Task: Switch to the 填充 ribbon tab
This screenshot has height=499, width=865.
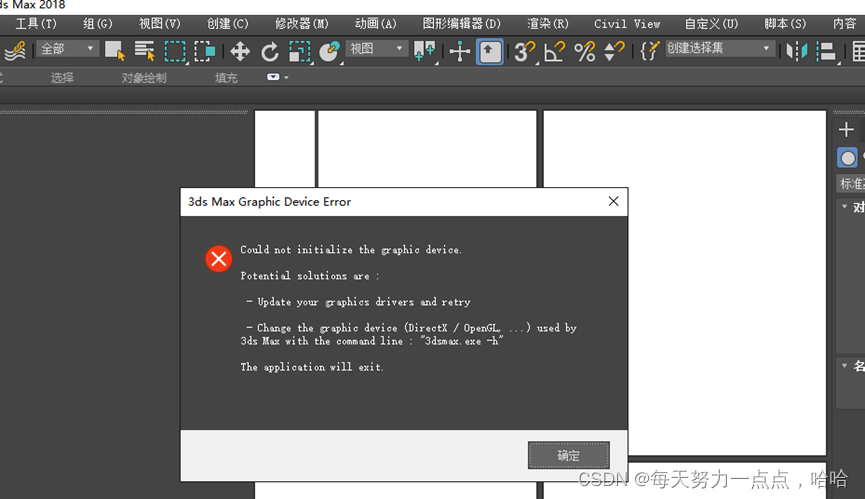Action: coord(226,78)
